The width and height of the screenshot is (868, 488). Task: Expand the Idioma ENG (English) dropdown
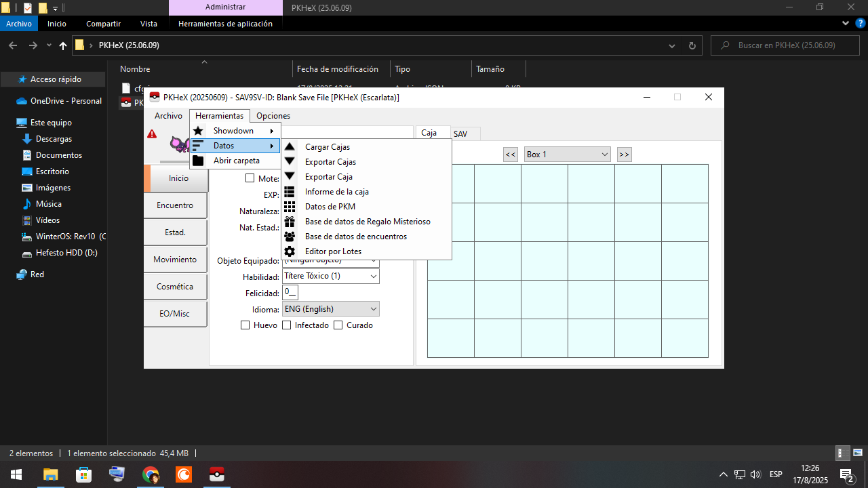coord(331,309)
